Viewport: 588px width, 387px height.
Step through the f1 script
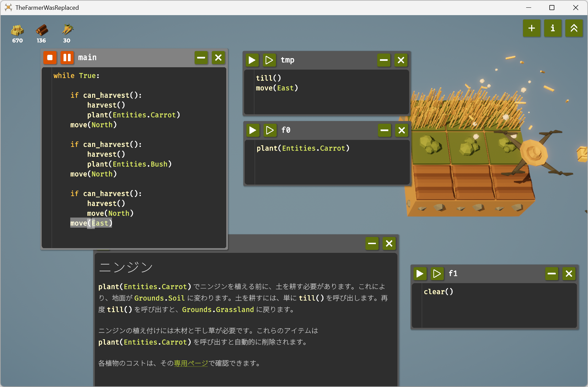coord(437,274)
